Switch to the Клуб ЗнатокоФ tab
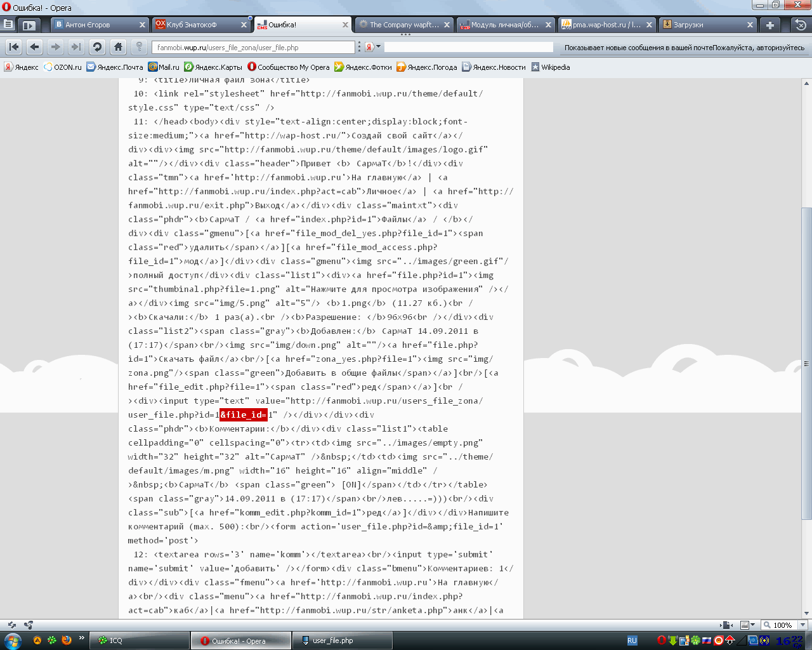 coord(202,25)
